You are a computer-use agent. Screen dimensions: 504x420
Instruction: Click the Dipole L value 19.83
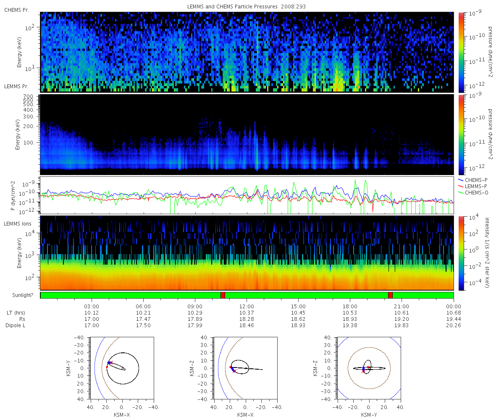402,325
